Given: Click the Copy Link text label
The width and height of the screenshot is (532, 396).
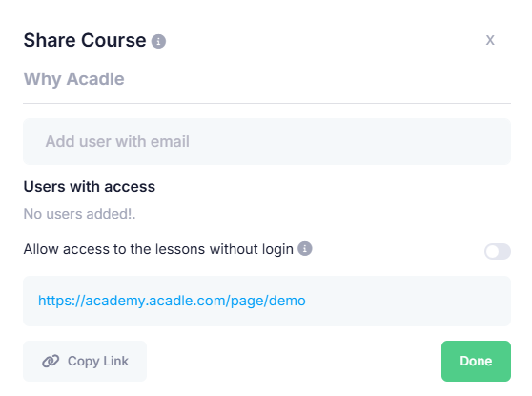Looking at the screenshot, I should click(x=98, y=361).
